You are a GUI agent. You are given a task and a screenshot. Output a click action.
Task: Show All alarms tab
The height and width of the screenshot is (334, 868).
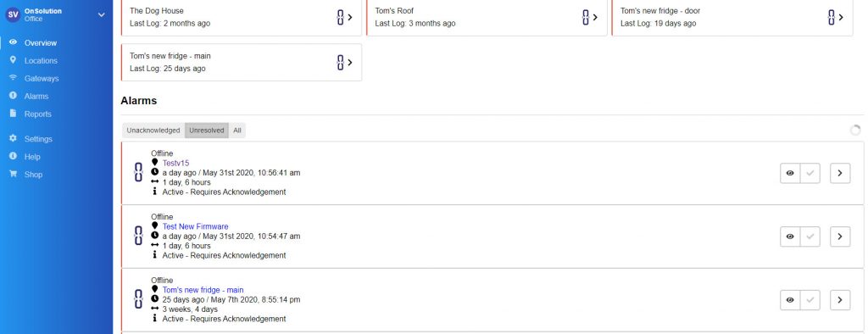[x=237, y=131]
